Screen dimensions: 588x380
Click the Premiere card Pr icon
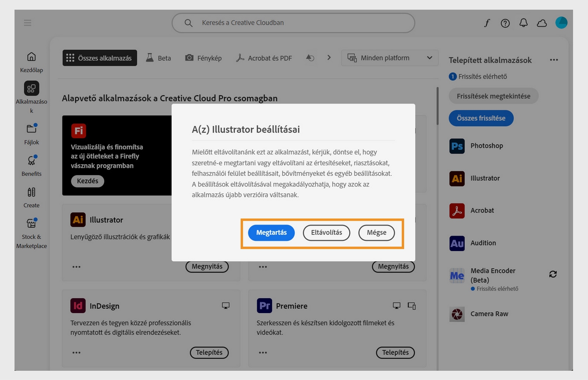click(264, 306)
